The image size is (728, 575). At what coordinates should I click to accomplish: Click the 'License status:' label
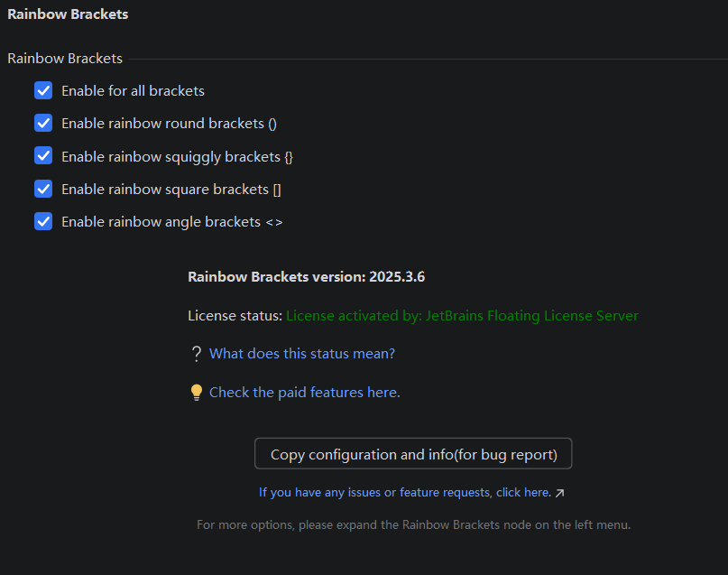[235, 316]
